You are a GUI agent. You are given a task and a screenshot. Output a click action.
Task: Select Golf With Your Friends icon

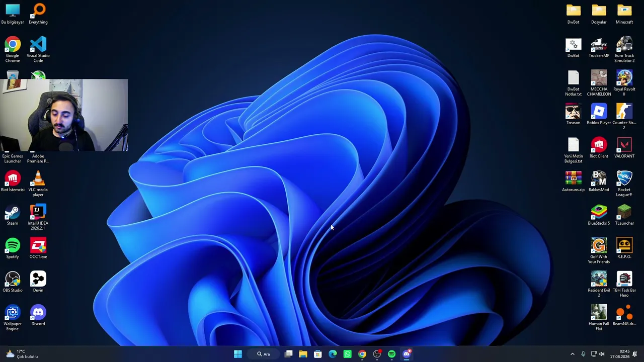click(599, 250)
